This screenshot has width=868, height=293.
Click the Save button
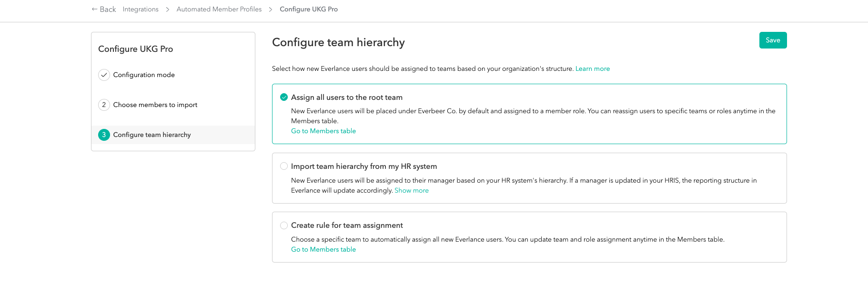773,40
